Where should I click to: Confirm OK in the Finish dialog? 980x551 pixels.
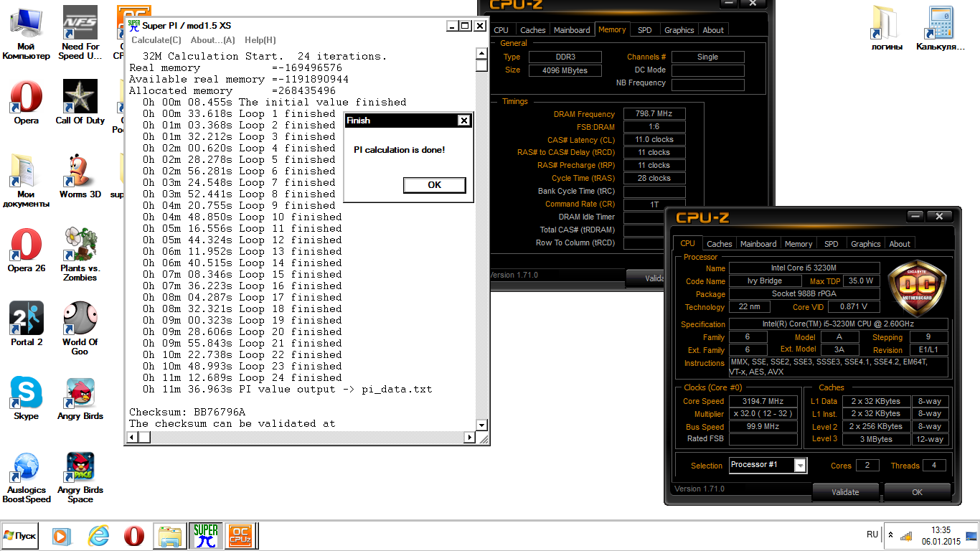click(435, 185)
